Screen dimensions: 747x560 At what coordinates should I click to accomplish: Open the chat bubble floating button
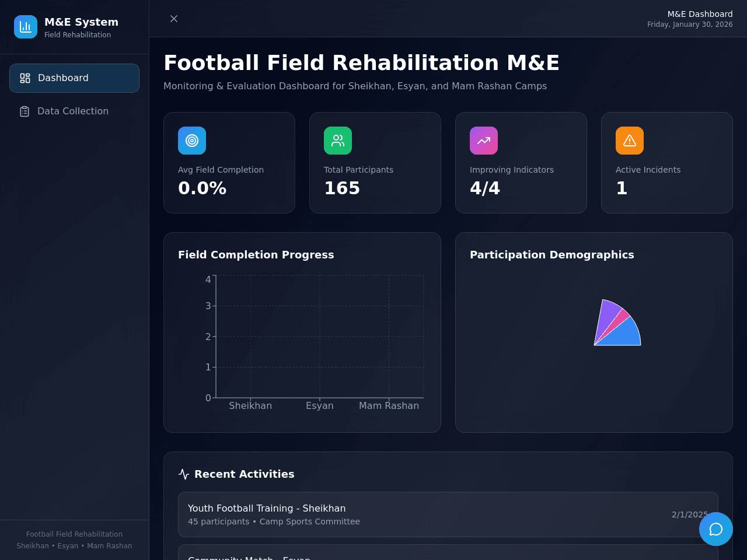coord(716,529)
